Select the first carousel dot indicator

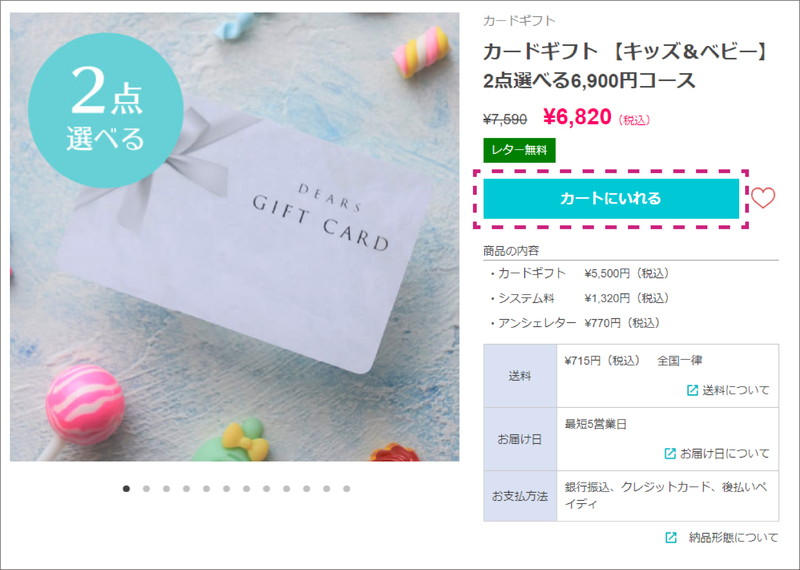click(126, 489)
